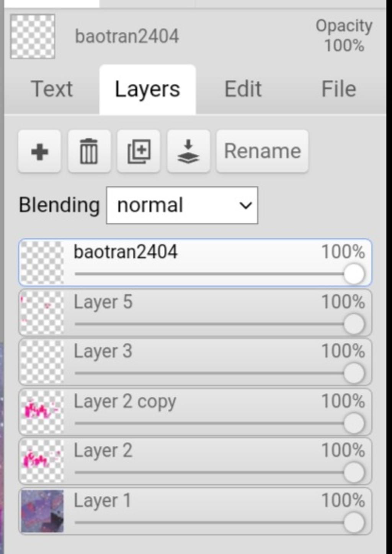Click the baotran2404 layer opacity slider handle
Screen dimensions: 392x554
coord(354,274)
